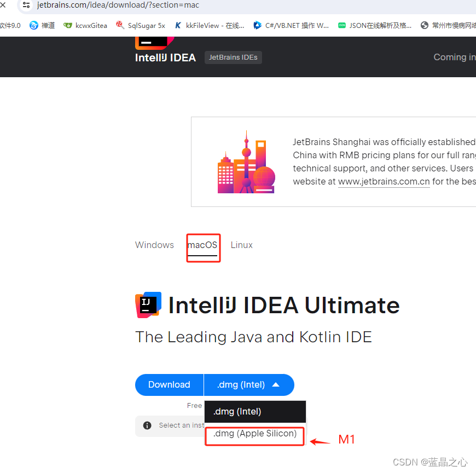Open the Coming in header menu item
Viewport: 476px width, 472px height.
455,57
